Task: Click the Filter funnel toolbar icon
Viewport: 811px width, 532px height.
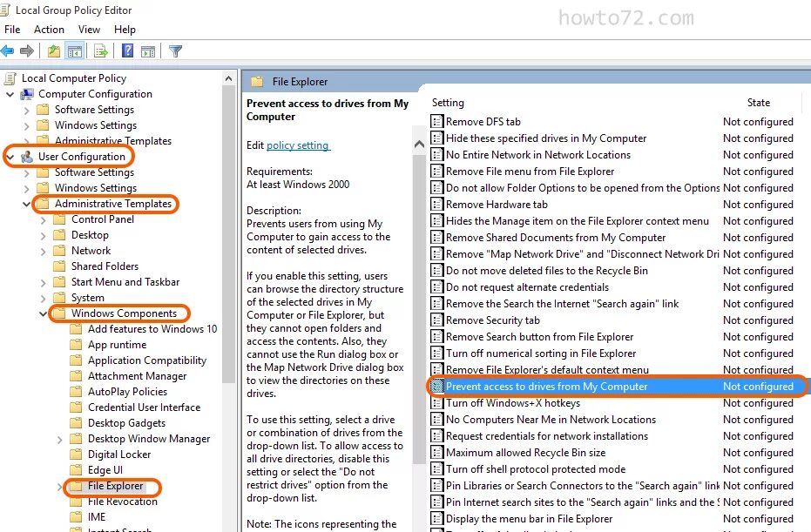Action: pos(175,51)
